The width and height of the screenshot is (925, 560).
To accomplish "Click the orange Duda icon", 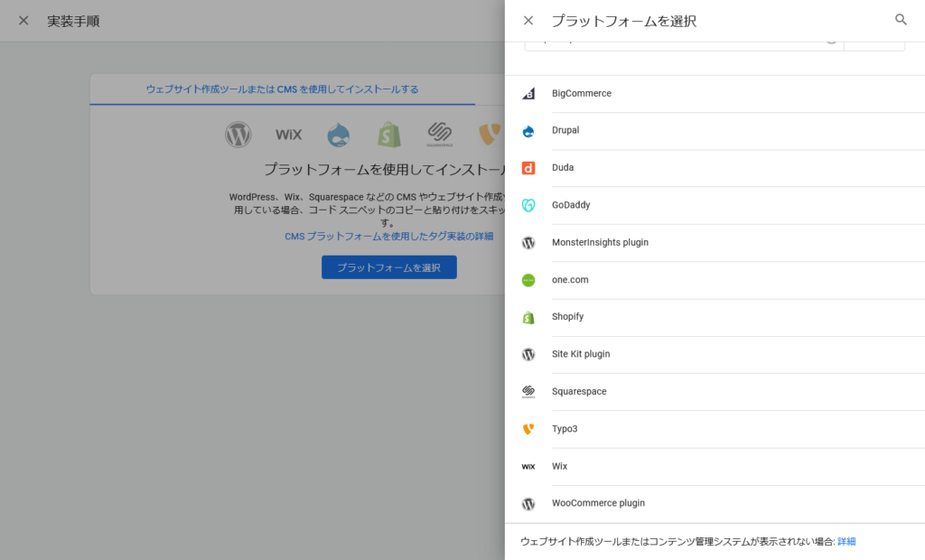I will click(x=528, y=168).
